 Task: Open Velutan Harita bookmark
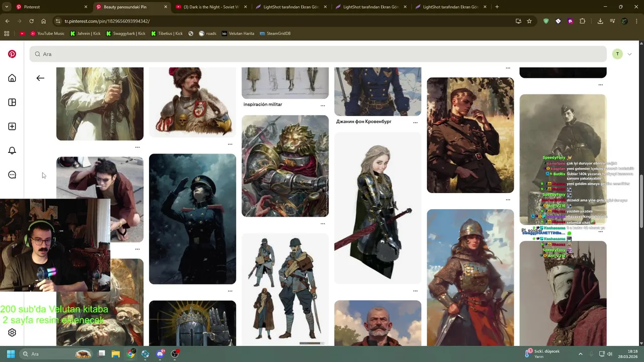coord(238,33)
